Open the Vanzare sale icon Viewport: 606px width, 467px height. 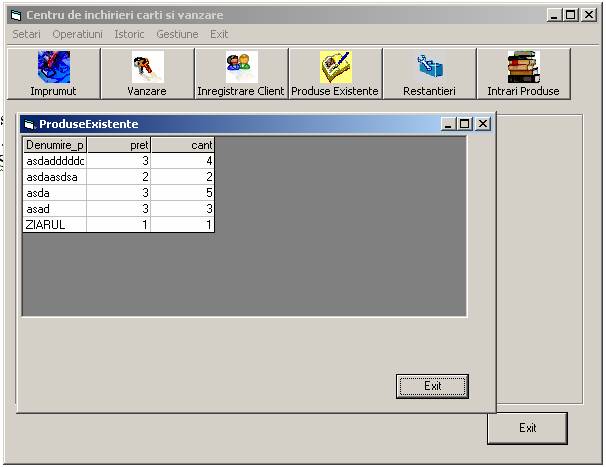[x=147, y=68]
